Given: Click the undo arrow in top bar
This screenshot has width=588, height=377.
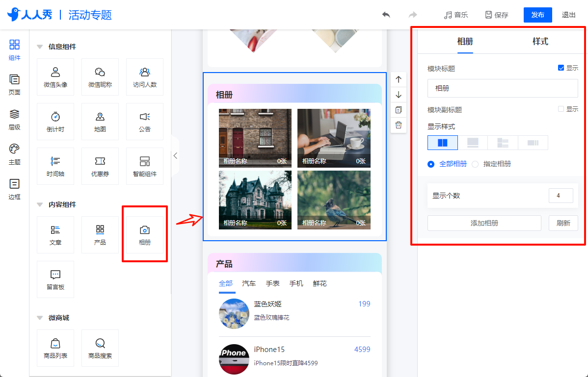Looking at the screenshot, I should click(386, 15).
